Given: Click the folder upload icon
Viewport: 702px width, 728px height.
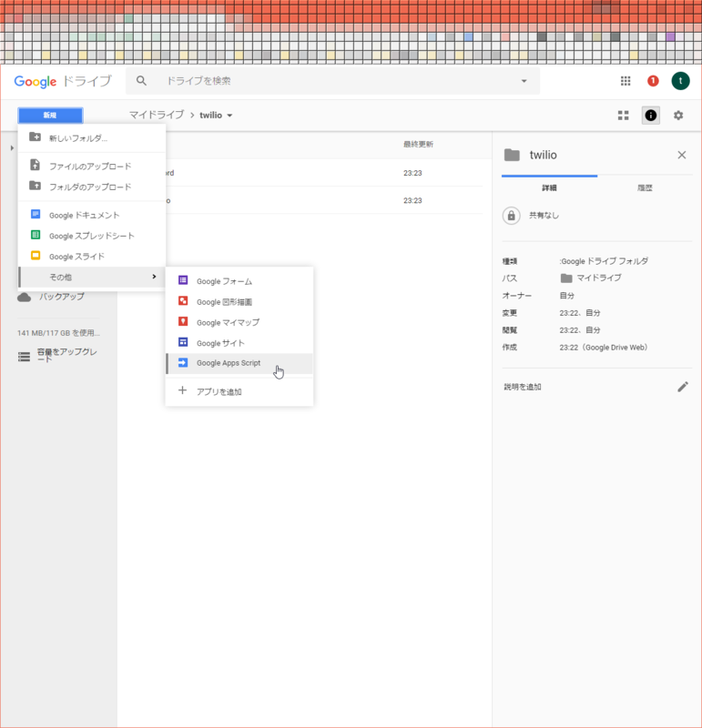Looking at the screenshot, I should pyautogui.click(x=35, y=186).
